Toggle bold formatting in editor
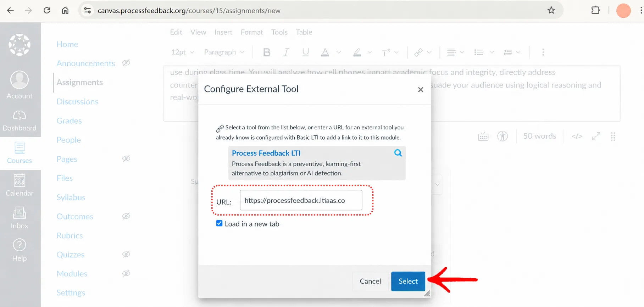The image size is (644, 307). pyautogui.click(x=267, y=52)
